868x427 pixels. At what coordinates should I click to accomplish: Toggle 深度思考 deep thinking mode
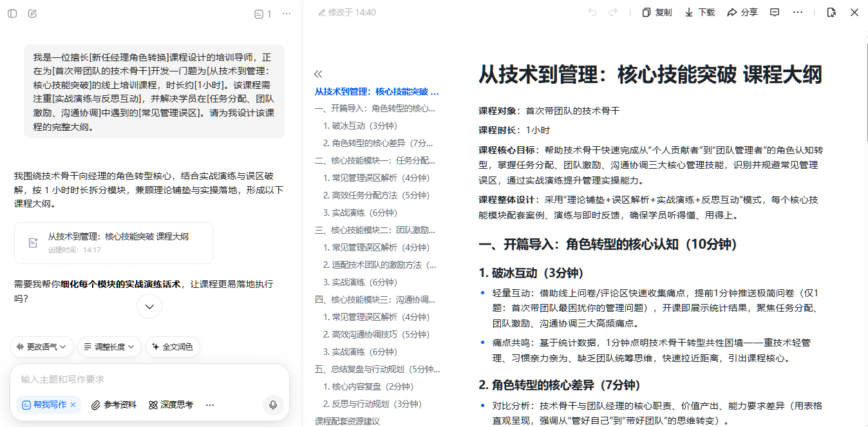pyautogui.click(x=171, y=404)
